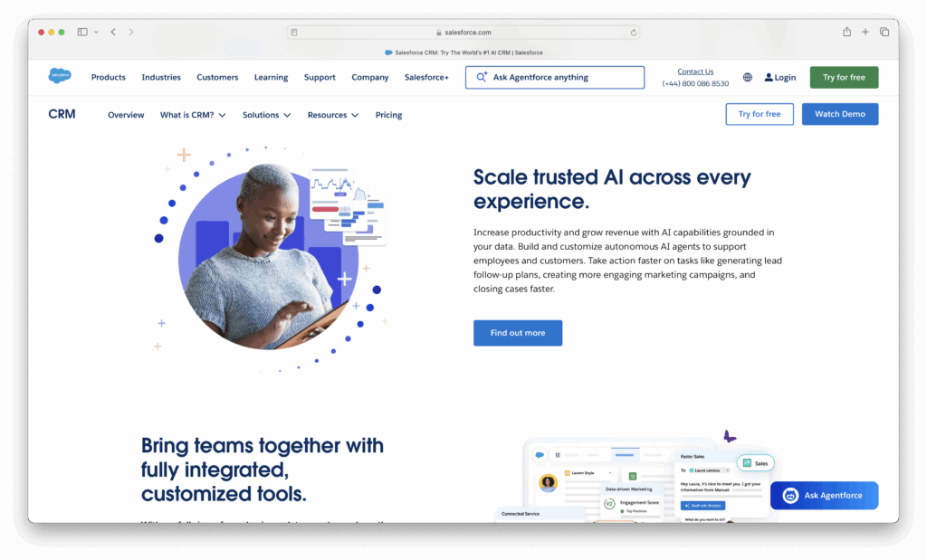Expand the Solutions dropdown menu

[x=267, y=115]
